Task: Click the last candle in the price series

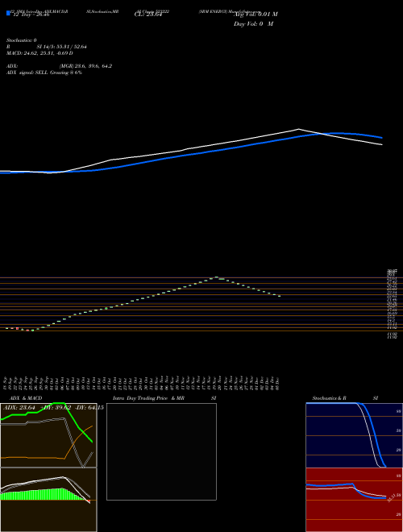Action: click(279, 296)
